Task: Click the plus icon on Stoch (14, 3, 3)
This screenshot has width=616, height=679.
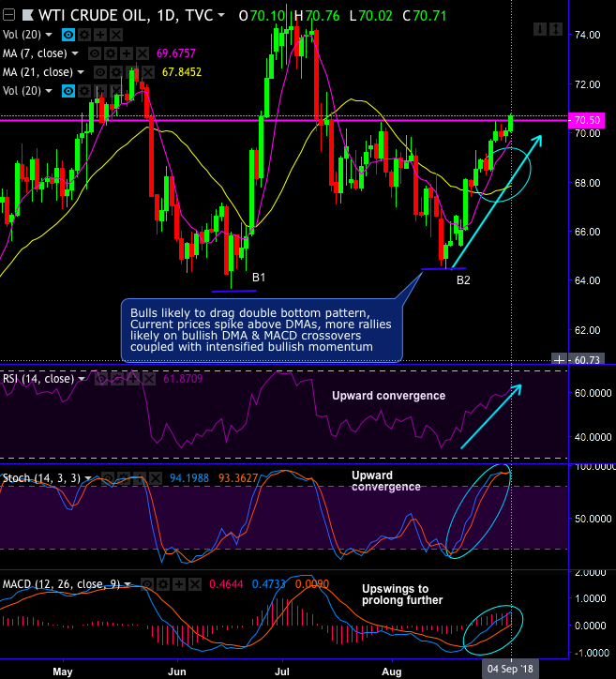Action: pyautogui.click(x=140, y=478)
